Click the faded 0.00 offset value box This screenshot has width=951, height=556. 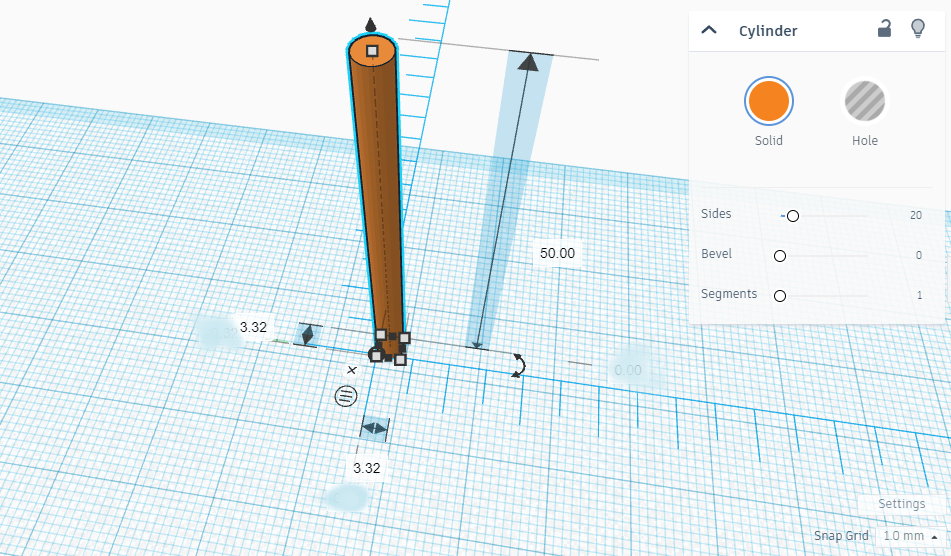click(628, 370)
